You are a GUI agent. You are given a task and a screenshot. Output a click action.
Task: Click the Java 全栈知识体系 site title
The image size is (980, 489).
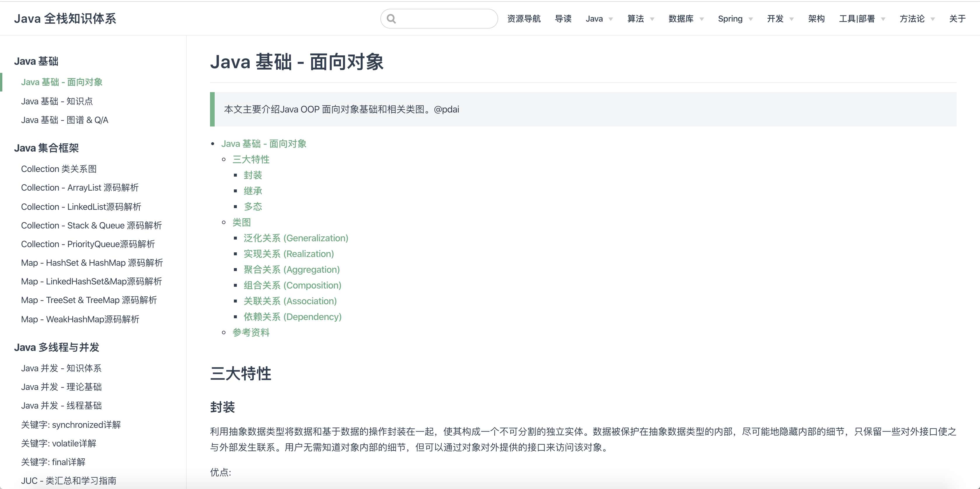point(65,19)
